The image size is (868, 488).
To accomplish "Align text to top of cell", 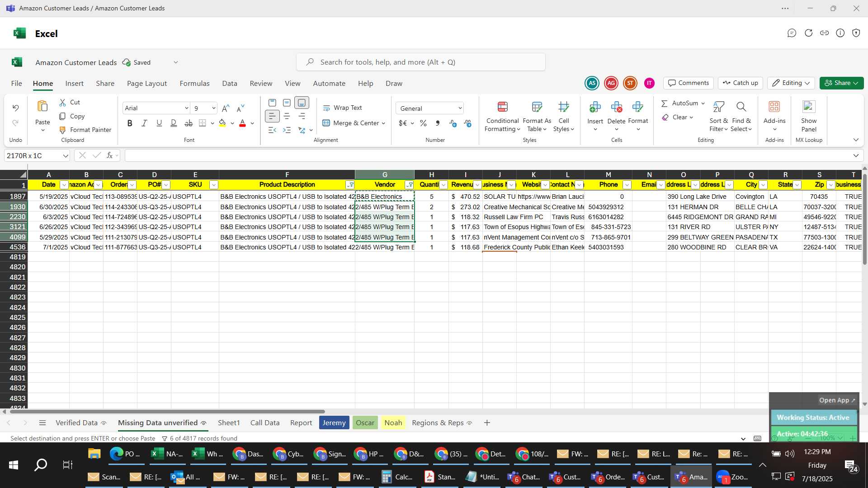I will [x=272, y=103].
